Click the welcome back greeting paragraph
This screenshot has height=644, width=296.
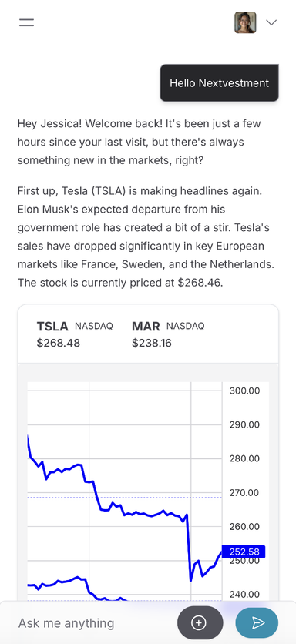(x=140, y=142)
